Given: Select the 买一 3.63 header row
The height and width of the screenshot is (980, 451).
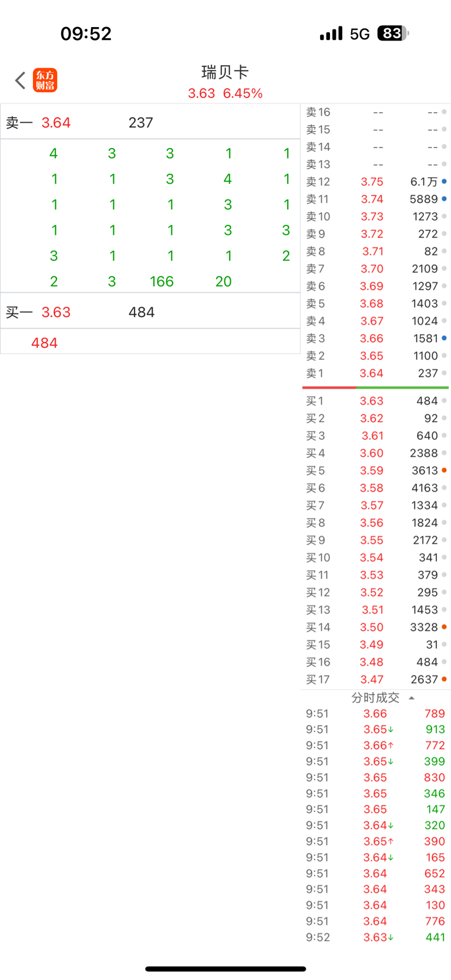Looking at the screenshot, I should point(150,312).
